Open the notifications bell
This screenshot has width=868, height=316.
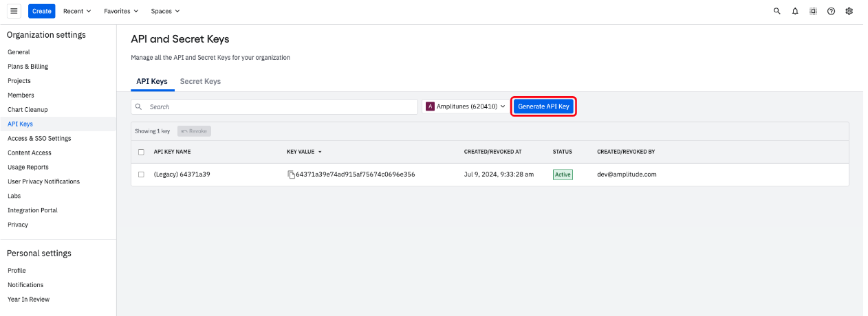795,11
